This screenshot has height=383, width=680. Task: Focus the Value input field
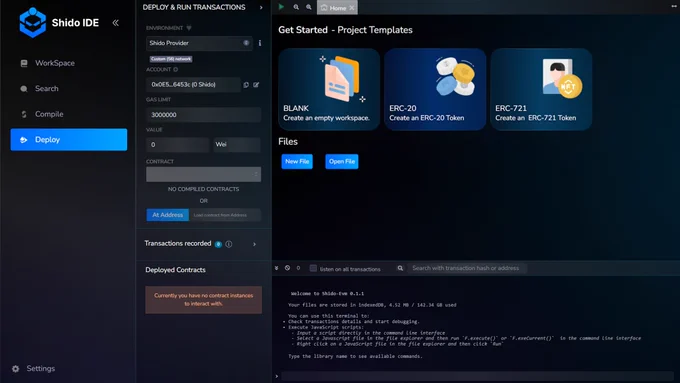pyautogui.click(x=178, y=144)
